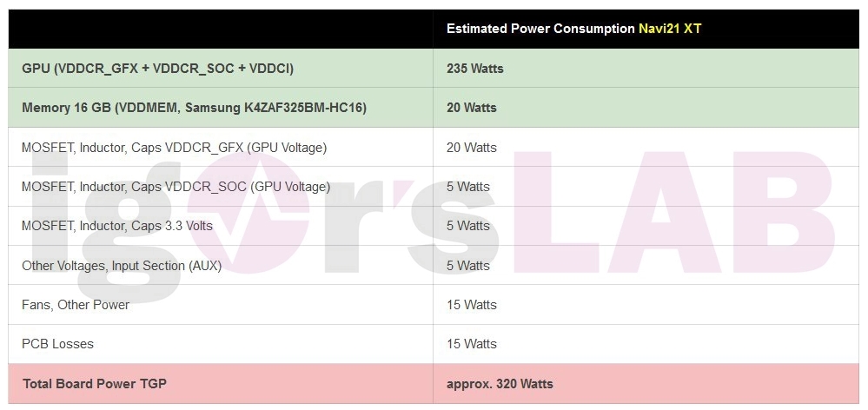The width and height of the screenshot is (868, 410).
Task: Select "20 Watts" in the Memory row
Action: pos(472,108)
